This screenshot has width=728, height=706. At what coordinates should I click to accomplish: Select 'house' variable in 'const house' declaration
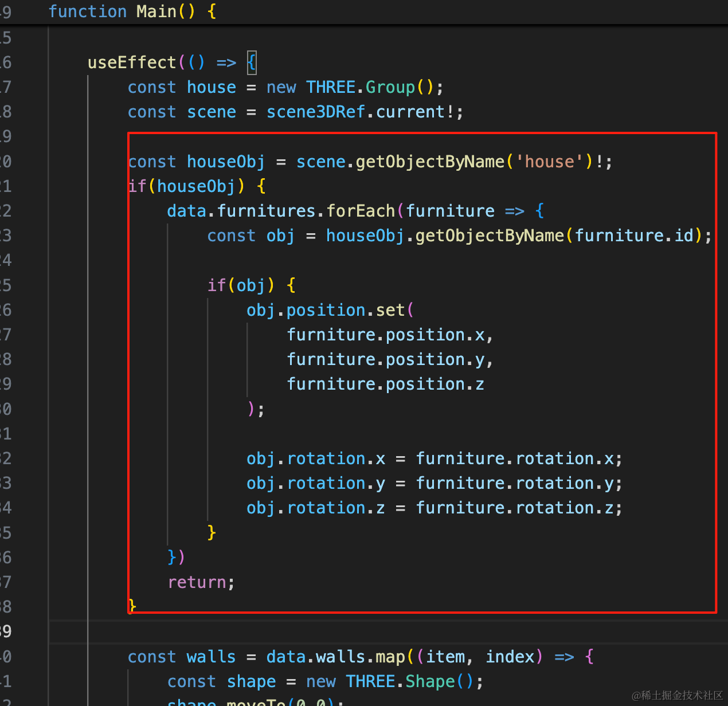[212, 87]
